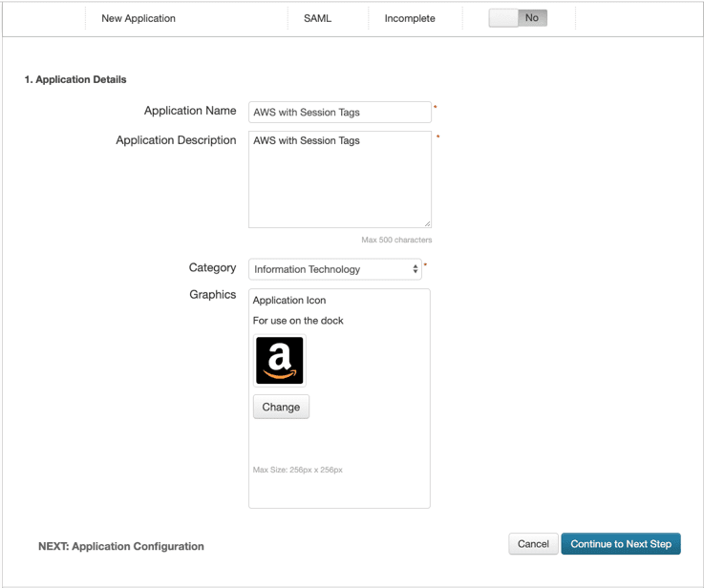704x588 pixels.
Task: Click NEXT: Application Configuration text
Action: pyautogui.click(x=121, y=546)
